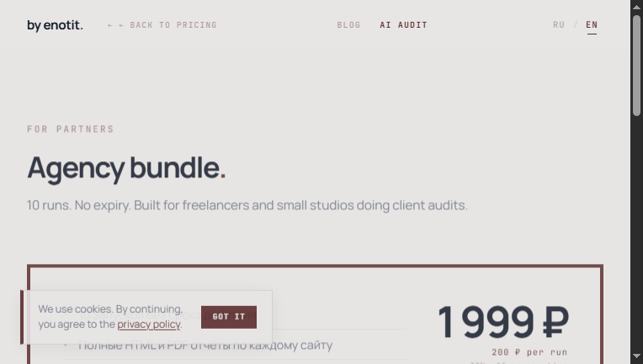Open the BLOG menu item
The height and width of the screenshot is (364, 643).
coord(348,25)
